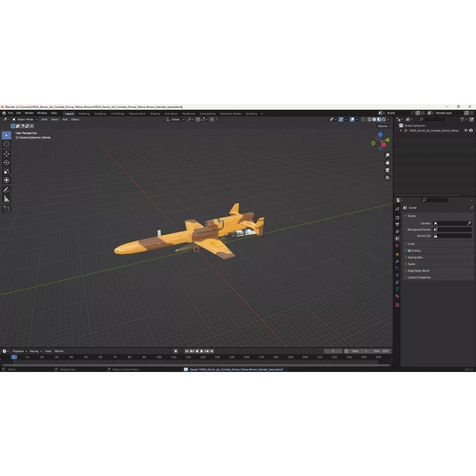Activate the Rotate tool
The height and width of the screenshot is (476, 476).
[x=6, y=163]
